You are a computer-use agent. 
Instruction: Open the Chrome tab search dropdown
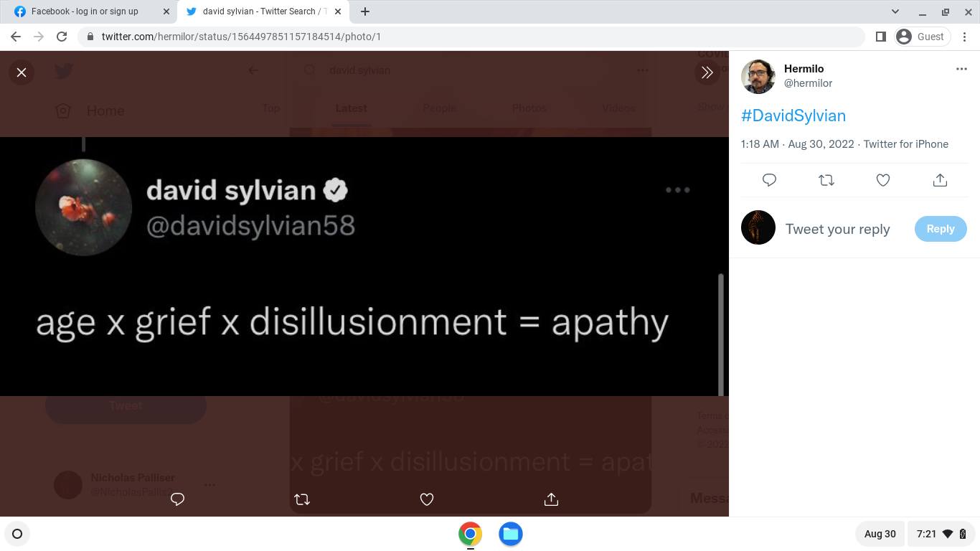895,11
